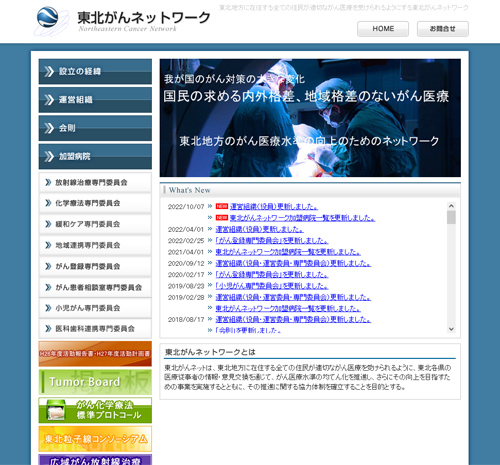
Task: Click the globe logo in the header
Action: coord(48,17)
